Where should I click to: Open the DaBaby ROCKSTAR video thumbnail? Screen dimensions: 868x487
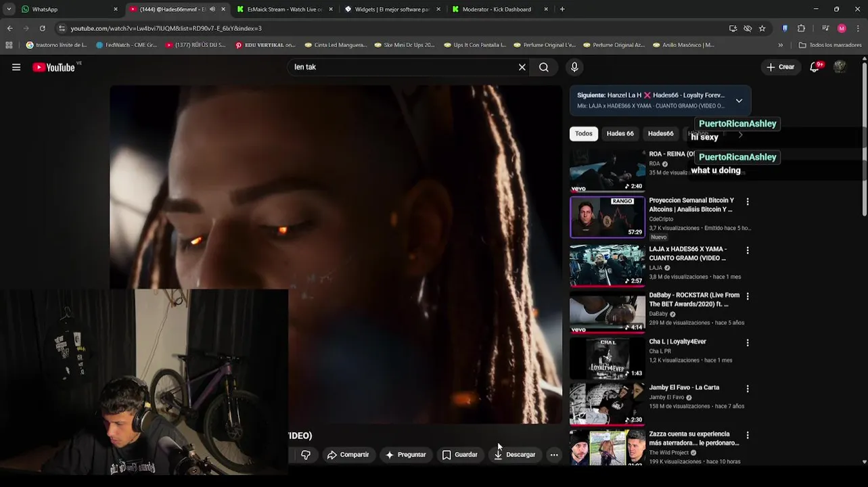point(608,312)
